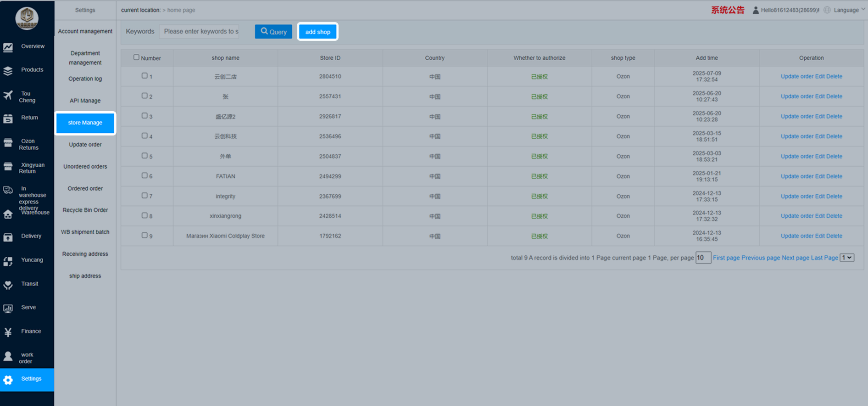
Task: Select checkbox for integrity row 7
Action: tap(145, 195)
